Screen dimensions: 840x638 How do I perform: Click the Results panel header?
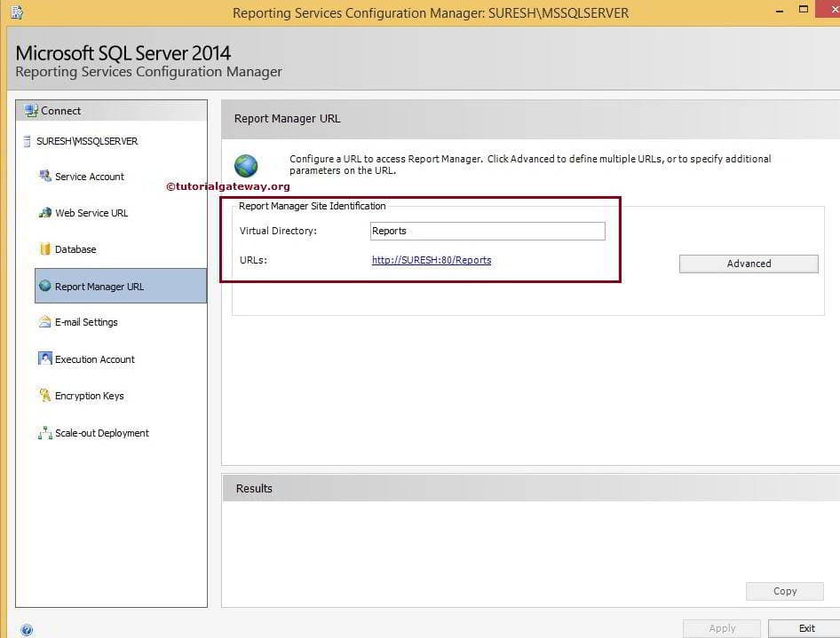254,488
